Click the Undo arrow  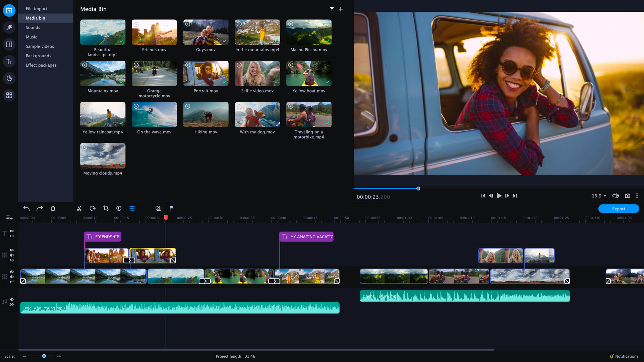(26, 208)
